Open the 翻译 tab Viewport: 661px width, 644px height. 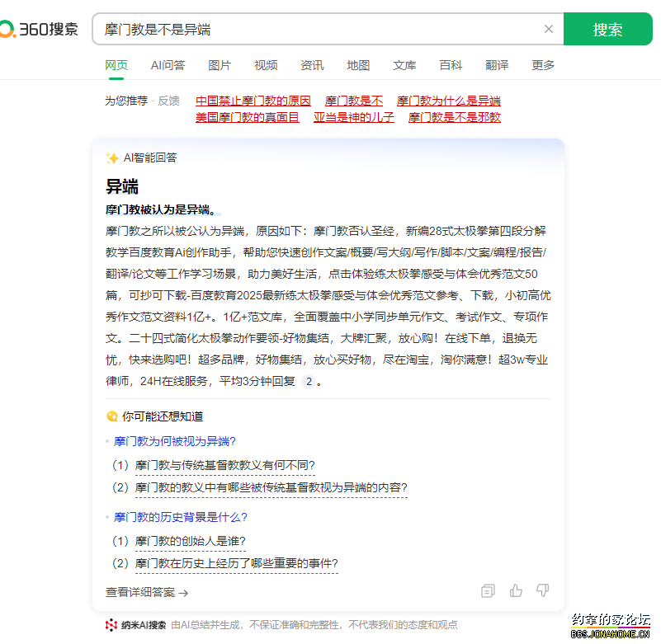click(497, 65)
